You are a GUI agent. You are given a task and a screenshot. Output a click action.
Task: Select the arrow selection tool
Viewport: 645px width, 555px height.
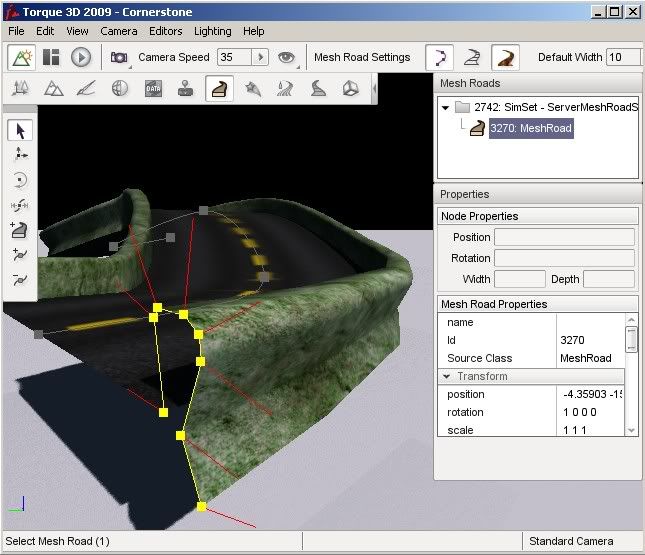(x=20, y=130)
